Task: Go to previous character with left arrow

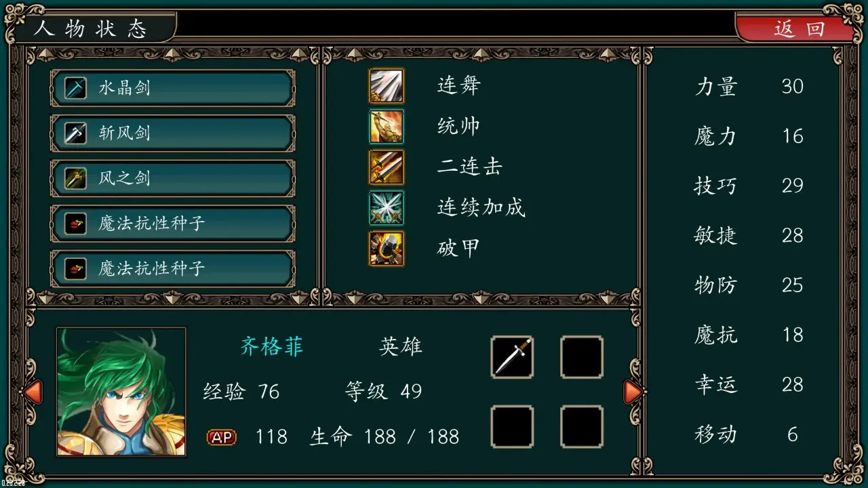Action: pyautogui.click(x=32, y=392)
